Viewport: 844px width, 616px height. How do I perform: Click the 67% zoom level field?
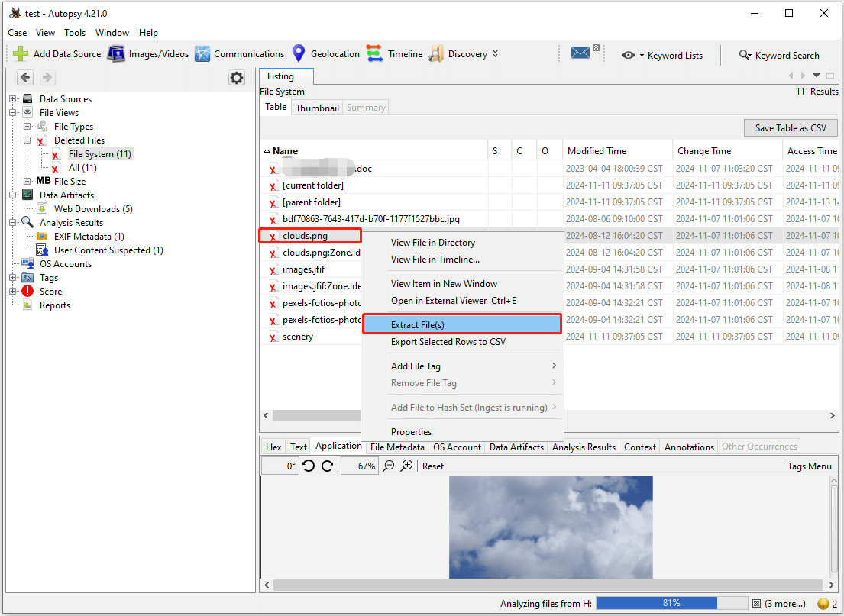pyautogui.click(x=360, y=466)
